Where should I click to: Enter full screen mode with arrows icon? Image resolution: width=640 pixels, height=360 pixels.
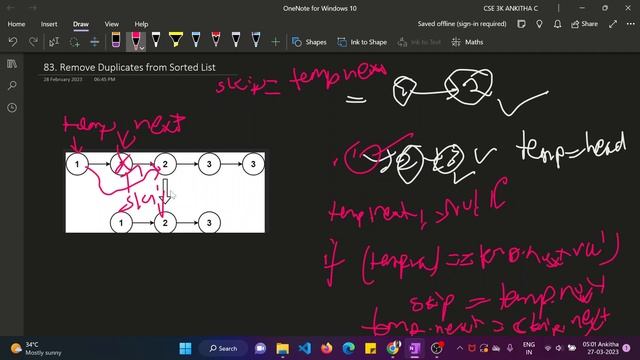coord(613,24)
